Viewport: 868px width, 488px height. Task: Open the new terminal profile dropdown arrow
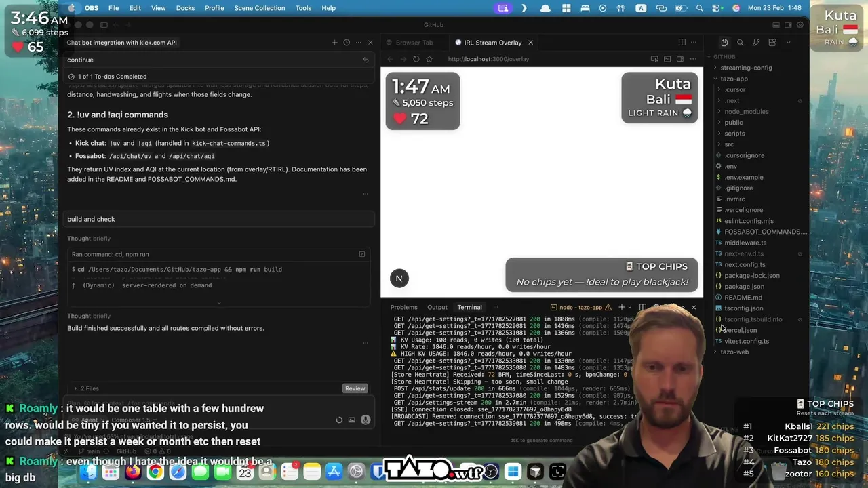[630, 308]
